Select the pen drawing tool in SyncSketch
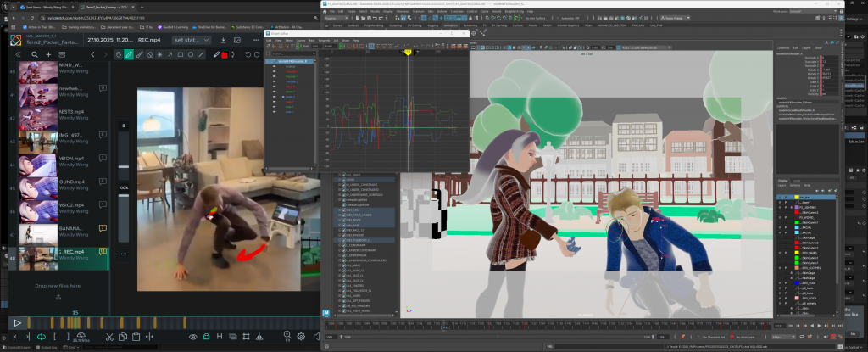This screenshot has width=868, height=352. 129,54
